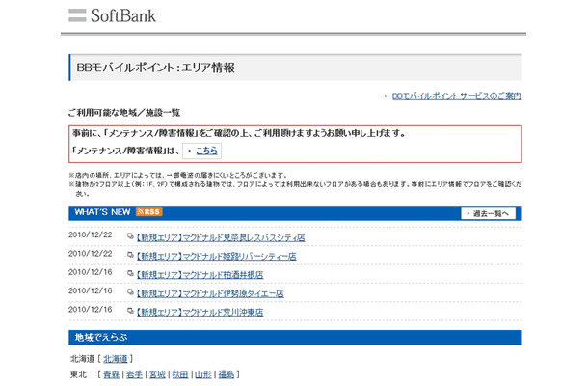
Task: Select 青森 prefecture link
Action: 112,374
